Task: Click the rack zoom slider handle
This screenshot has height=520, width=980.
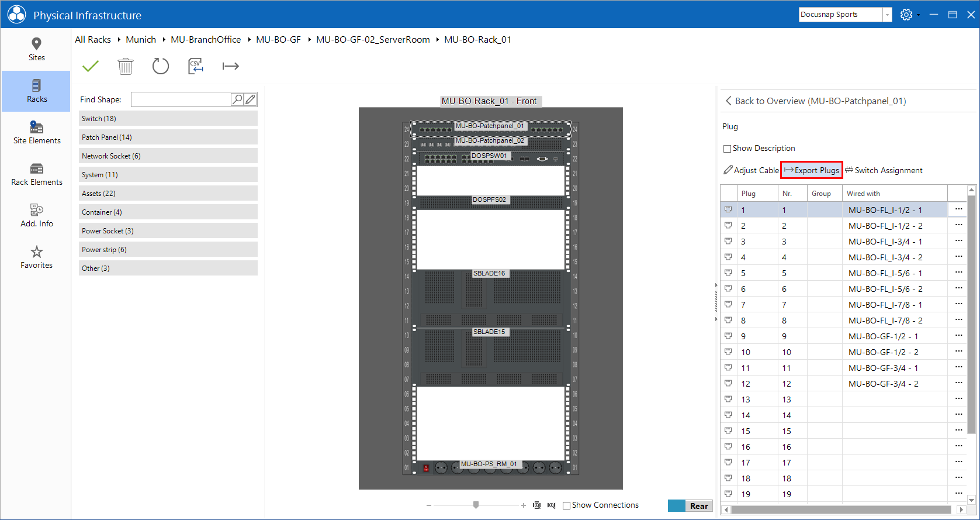Action: 476,505
